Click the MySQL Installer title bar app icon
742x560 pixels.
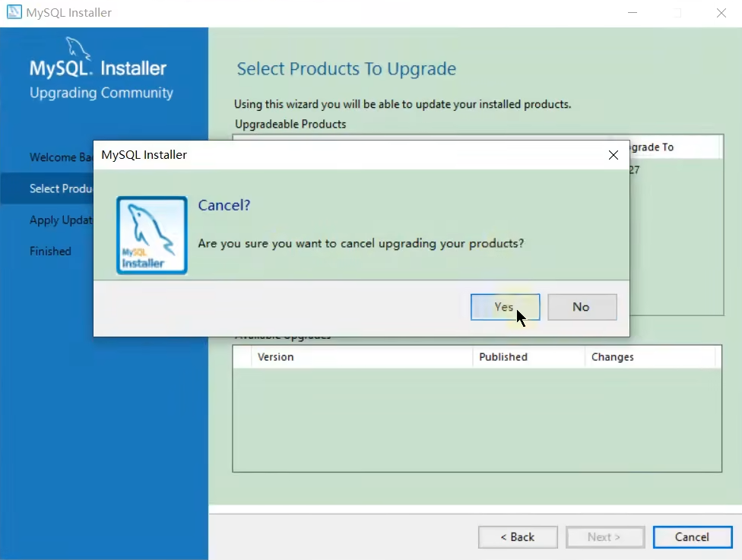tap(14, 12)
